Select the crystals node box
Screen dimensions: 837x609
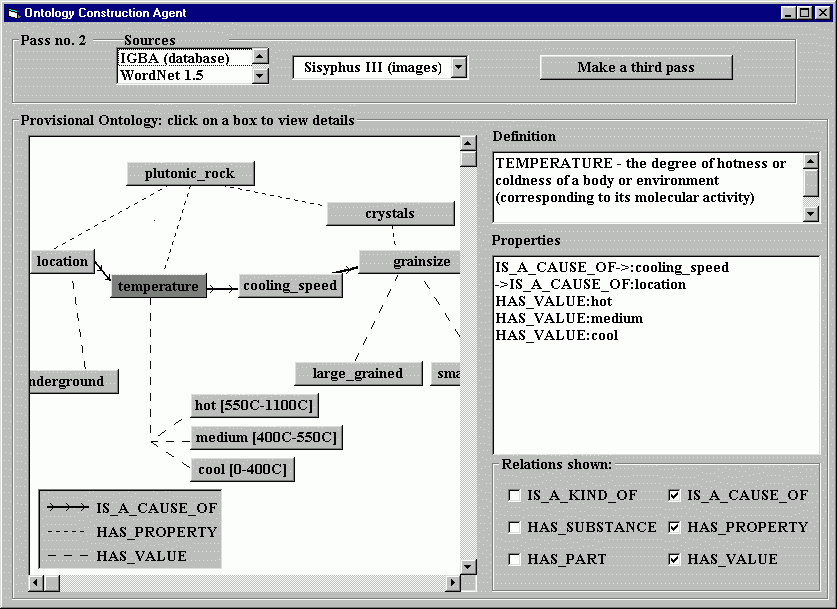coord(390,213)
